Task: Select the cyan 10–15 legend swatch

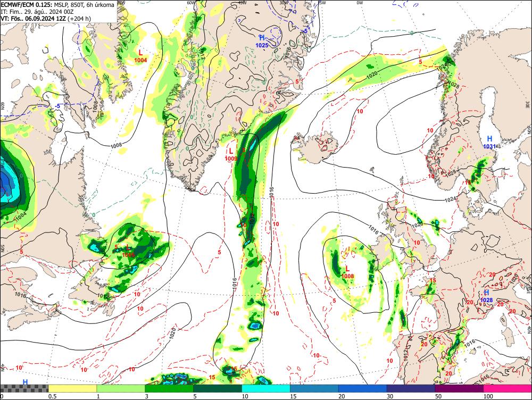Action: pos(266,388)
